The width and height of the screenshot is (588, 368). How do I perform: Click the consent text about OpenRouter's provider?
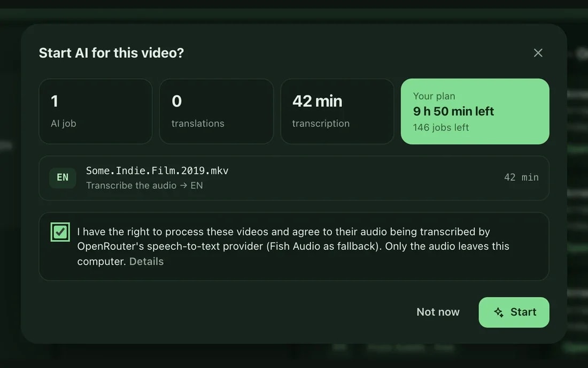(x=293, y=247)
